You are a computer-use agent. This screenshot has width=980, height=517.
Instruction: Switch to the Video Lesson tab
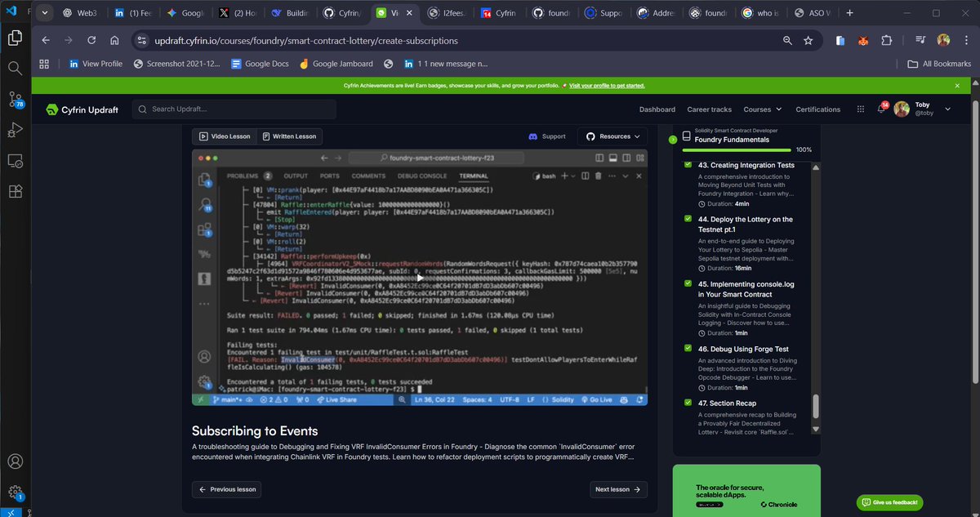(225, 136)
